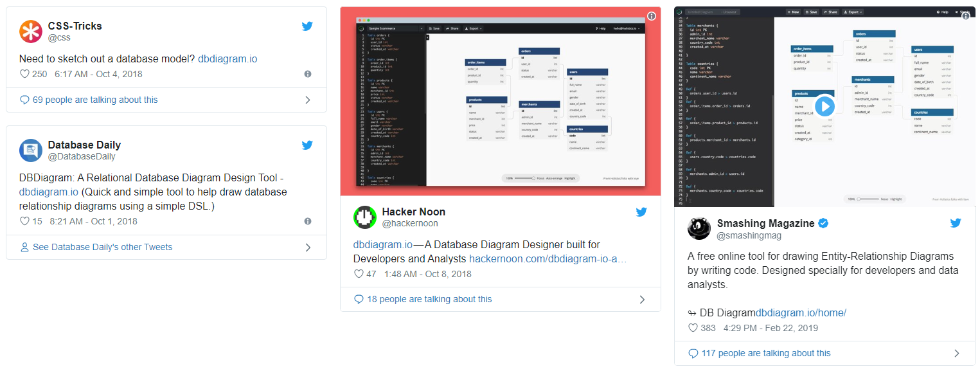Click info icon on Database Daily tweet
The width and height of the screenshot is (980, 371).
pyautogui.click(x=308, y=221)
